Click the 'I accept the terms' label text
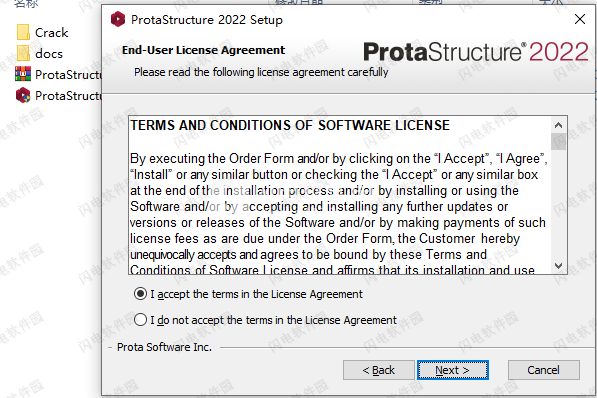 (256, 294)
